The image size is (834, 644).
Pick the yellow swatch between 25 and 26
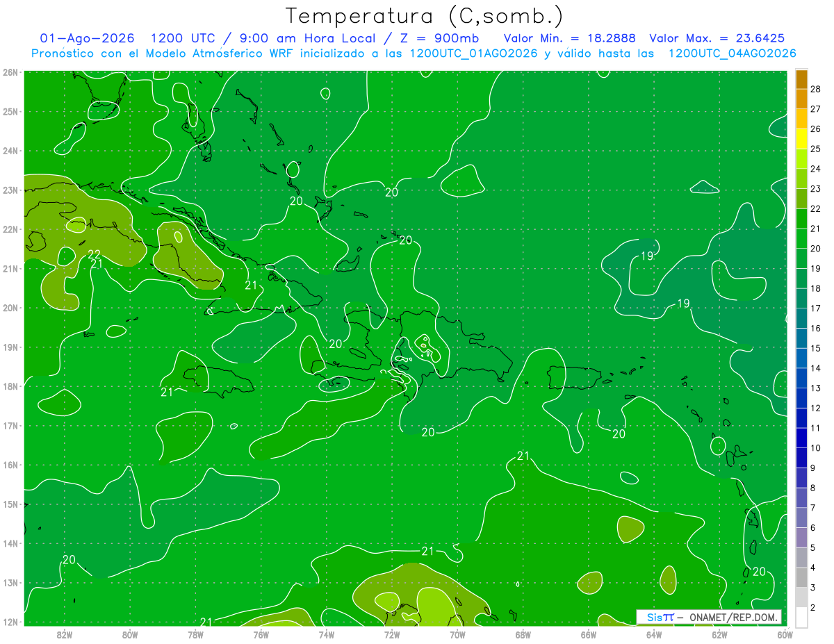pyautogui.click(x=801, y=139)
